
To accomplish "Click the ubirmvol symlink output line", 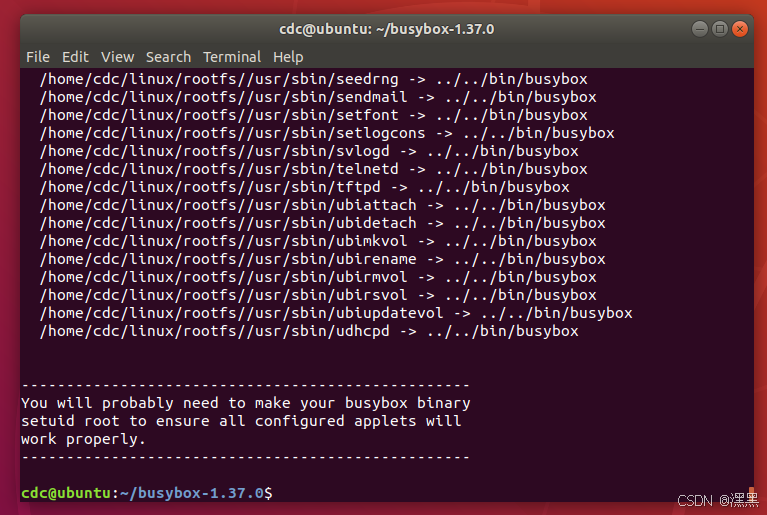I will [x=318, y=277].
